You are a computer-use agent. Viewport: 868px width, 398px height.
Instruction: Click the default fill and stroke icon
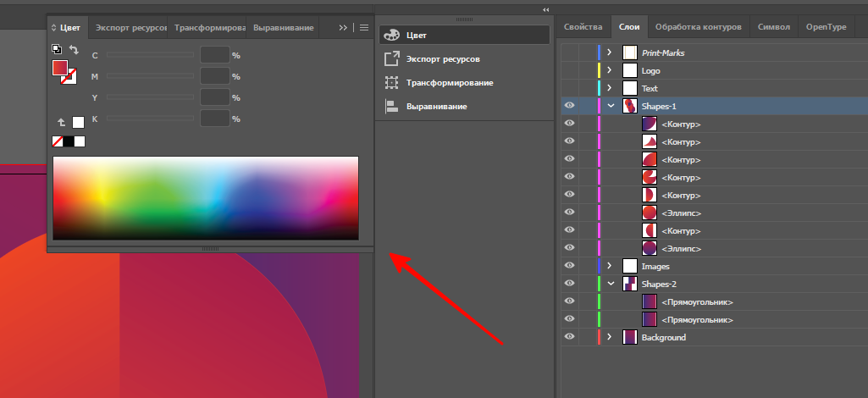[57, 50]
